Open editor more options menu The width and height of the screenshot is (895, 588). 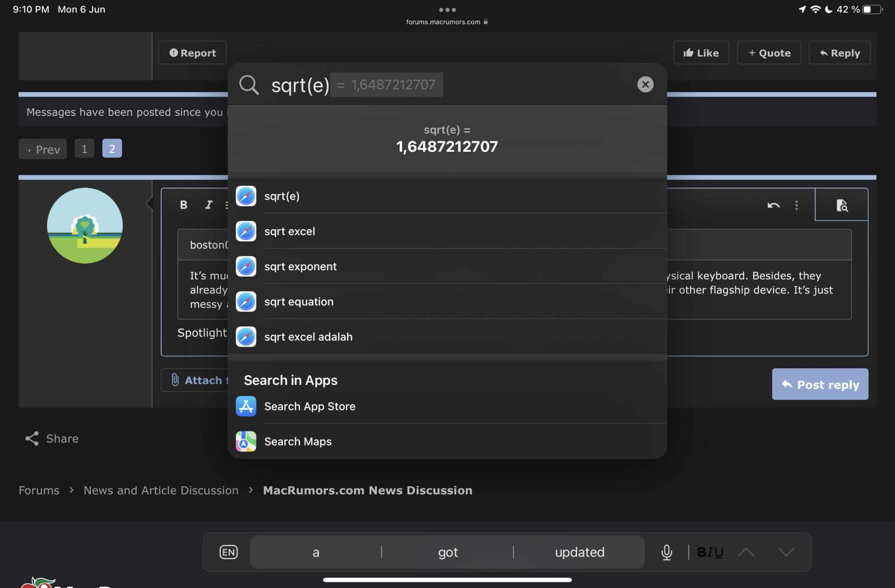click(797, 205)
